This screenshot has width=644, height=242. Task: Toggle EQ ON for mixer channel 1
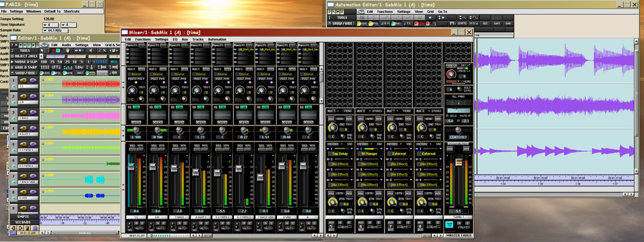click(x=137, y=107)
